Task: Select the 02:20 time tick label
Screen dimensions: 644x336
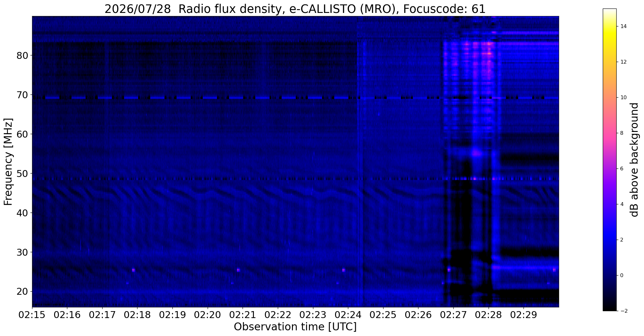Action: [208, 315]
